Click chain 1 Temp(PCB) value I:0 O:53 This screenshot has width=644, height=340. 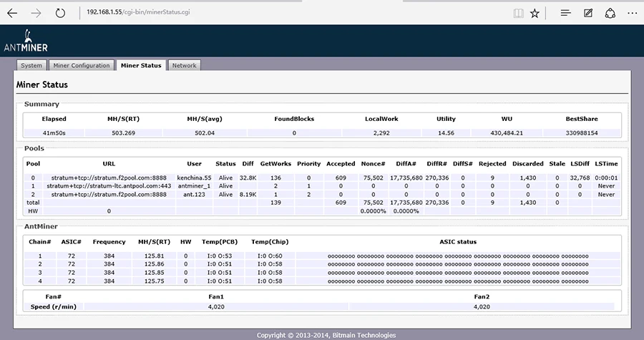coord(220,256)
